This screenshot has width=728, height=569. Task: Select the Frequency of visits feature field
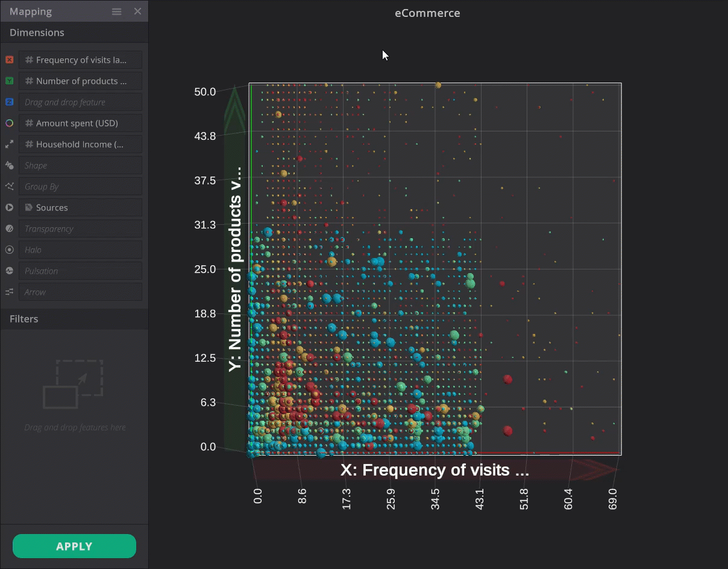[80, 60]
